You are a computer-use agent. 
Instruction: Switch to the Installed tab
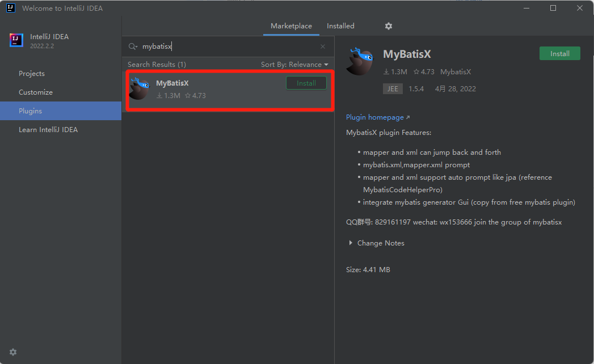[x=340, y=26]
